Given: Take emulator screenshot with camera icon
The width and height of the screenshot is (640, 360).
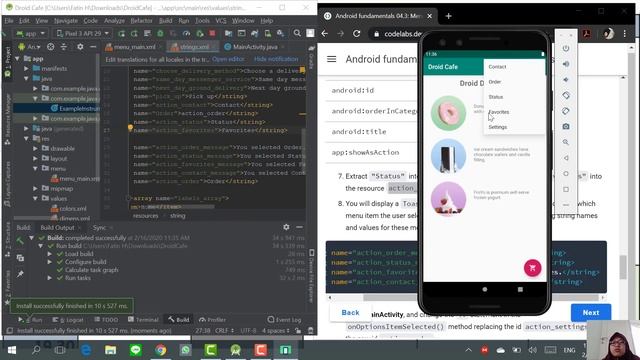Looking at the screenshot, I should point(566,127).
